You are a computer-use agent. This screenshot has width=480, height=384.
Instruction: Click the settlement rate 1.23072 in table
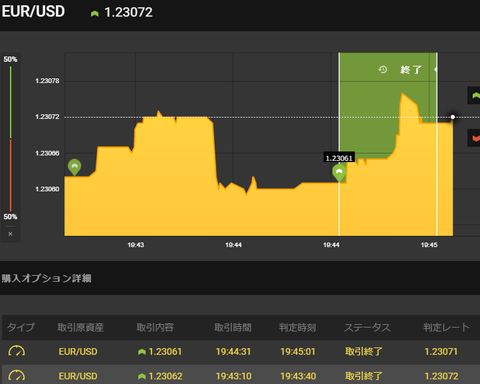441,376
